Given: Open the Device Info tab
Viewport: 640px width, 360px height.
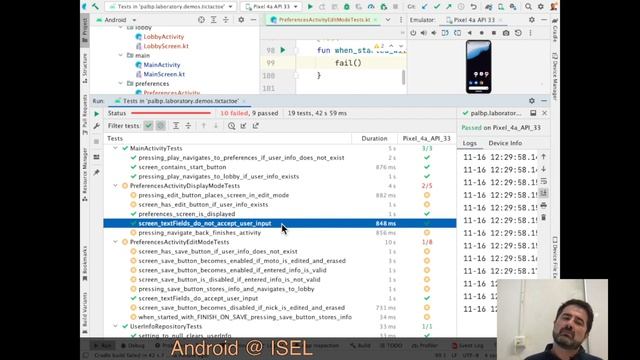Looking at the screenshot, I should click(x=505, y=143).
